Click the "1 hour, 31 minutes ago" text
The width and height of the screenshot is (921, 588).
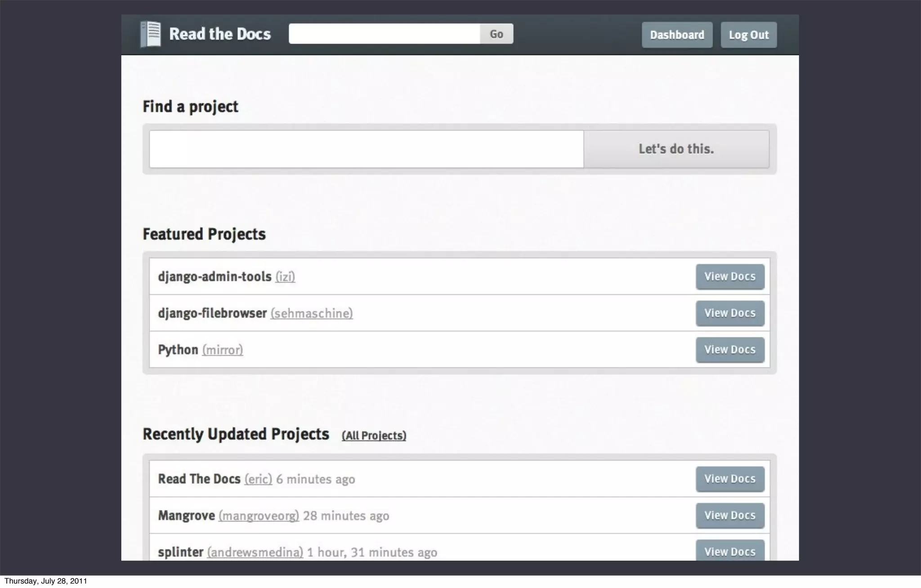click(x=372, y=552)
